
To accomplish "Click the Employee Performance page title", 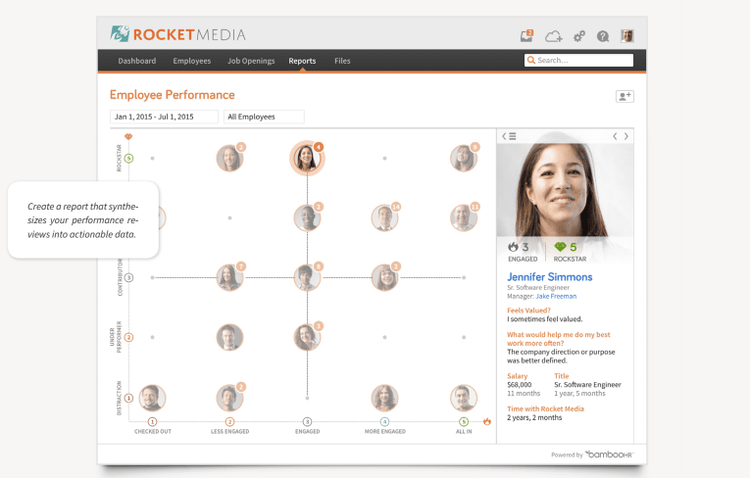I will click(172, 95).
